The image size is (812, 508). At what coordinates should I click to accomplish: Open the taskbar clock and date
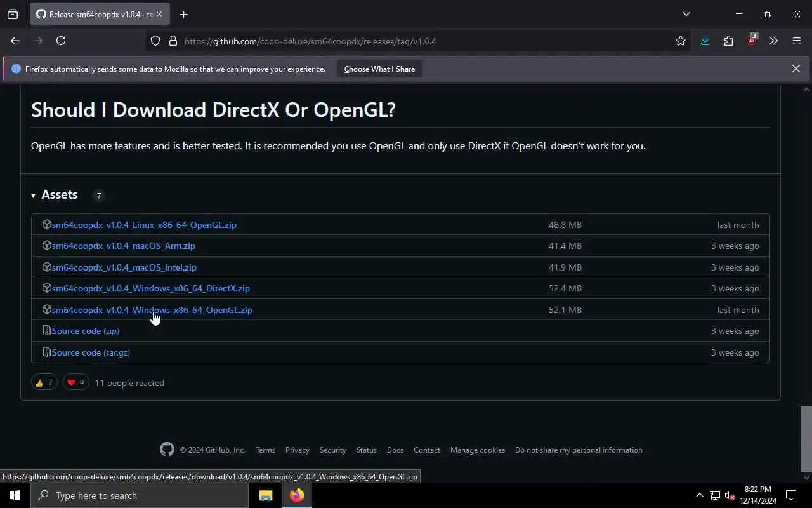coord(757,495)
